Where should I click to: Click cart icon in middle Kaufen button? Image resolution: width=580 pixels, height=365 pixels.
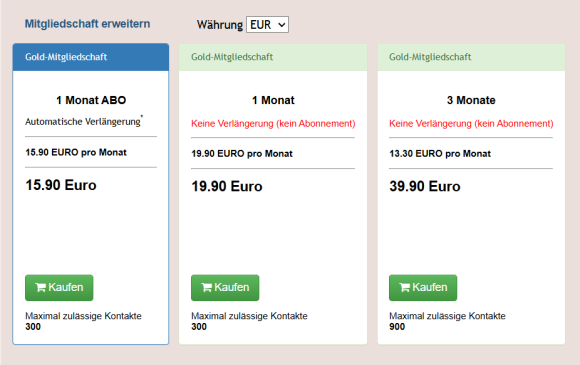[x=206, y=287]
